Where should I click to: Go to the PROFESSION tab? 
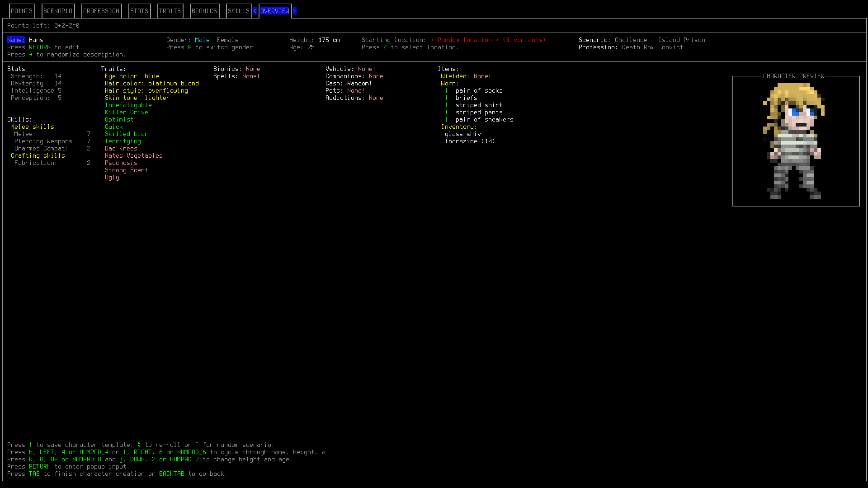tap(101, 11)
